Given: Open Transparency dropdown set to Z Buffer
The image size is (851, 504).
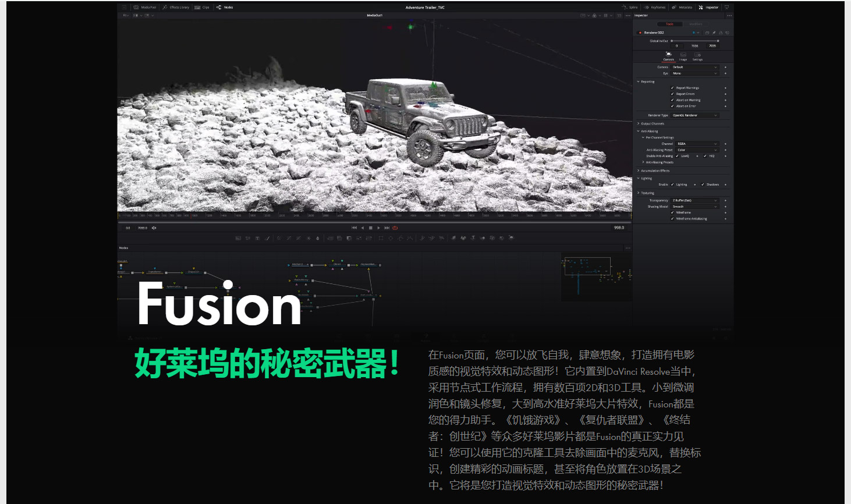Looking at the screenshot, I should [x=695, y=200].
